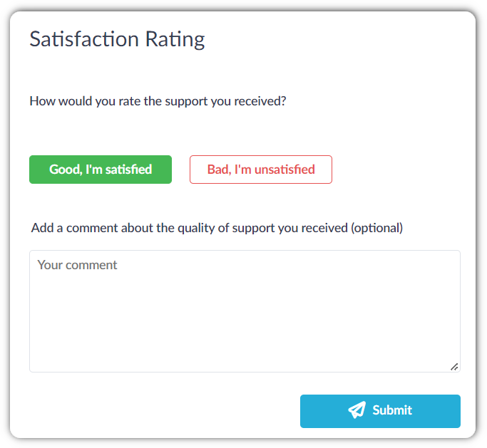Click the "How would you rate" question text
487x448 pixels.
[158, 101]
